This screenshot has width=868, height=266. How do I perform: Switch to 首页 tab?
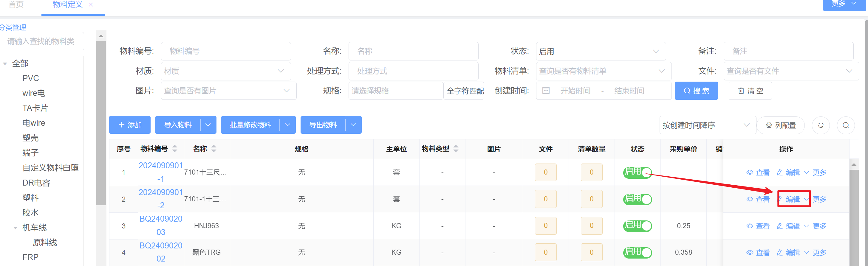(x=16, y=5)
